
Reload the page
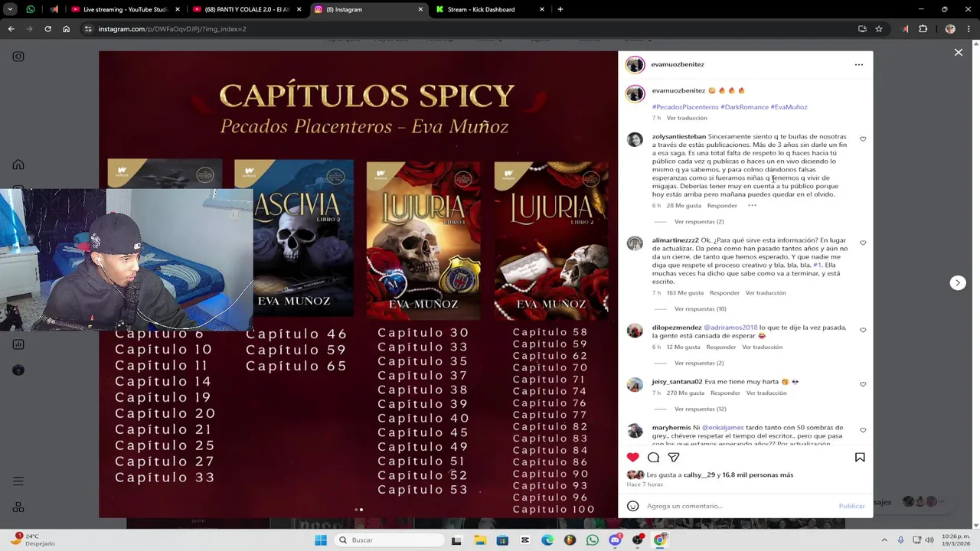tap(47, 29)
